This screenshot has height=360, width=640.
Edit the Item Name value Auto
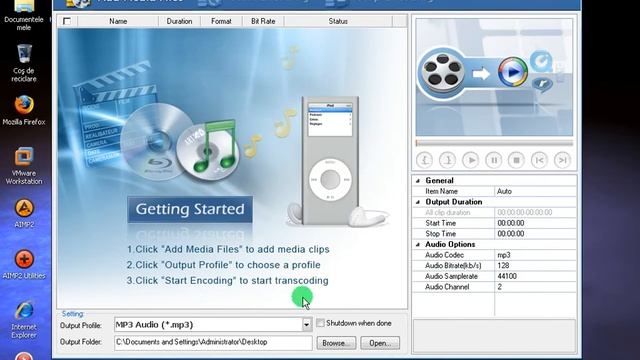point(535,191)
